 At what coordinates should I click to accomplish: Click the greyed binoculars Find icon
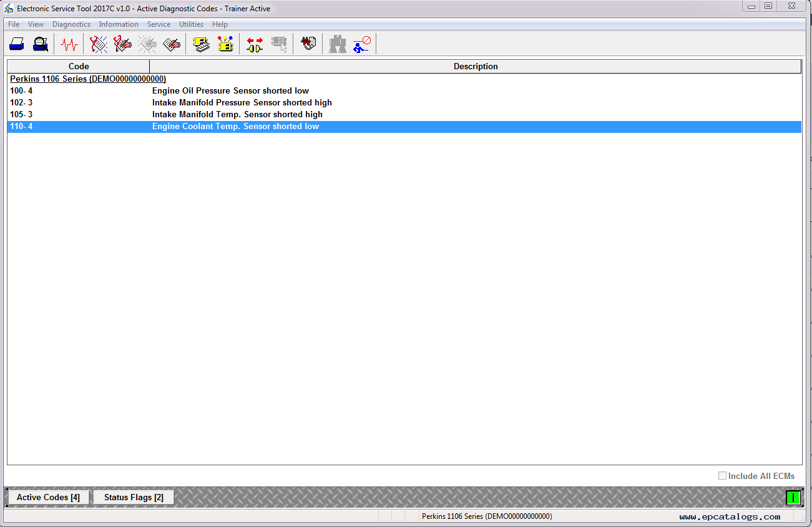pyautogui.click(x=338, y=44)
